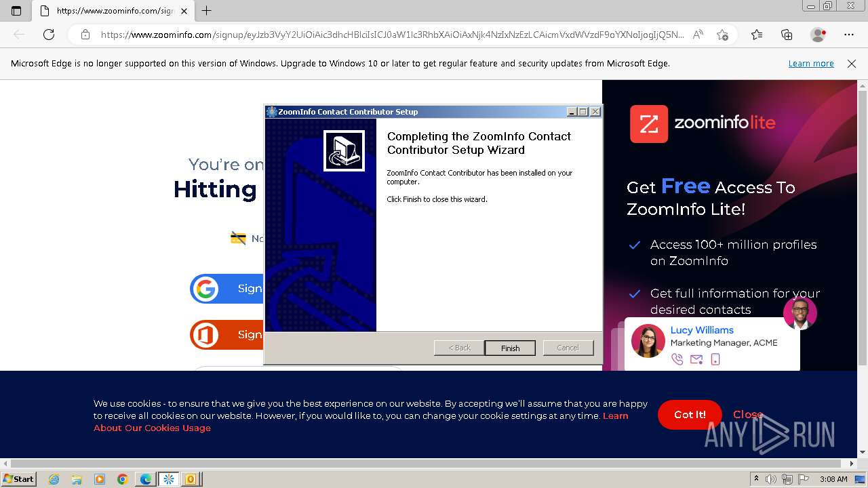Open the Windows Start menu
The height and width of the screenshot is (488, 868).
pyautogui.click(x=19, y=479)
